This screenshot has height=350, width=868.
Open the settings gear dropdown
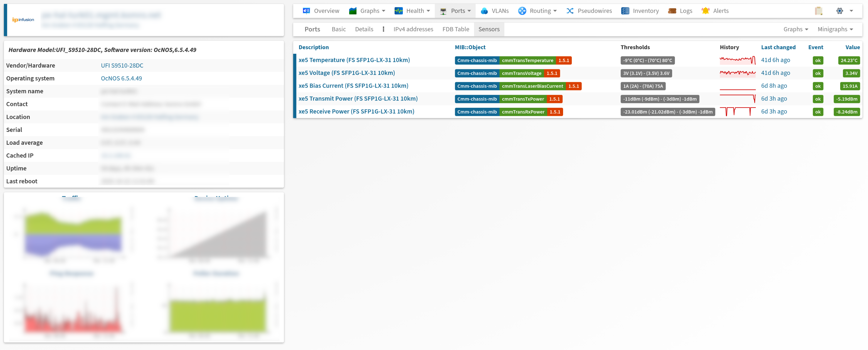pyautogui.click(x=844, y=11)
